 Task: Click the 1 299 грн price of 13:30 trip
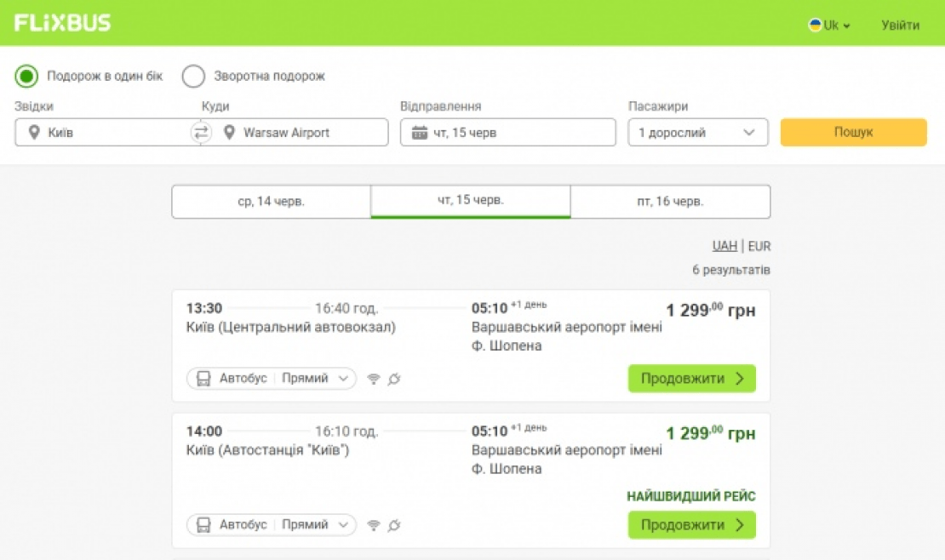coord(711,311)
